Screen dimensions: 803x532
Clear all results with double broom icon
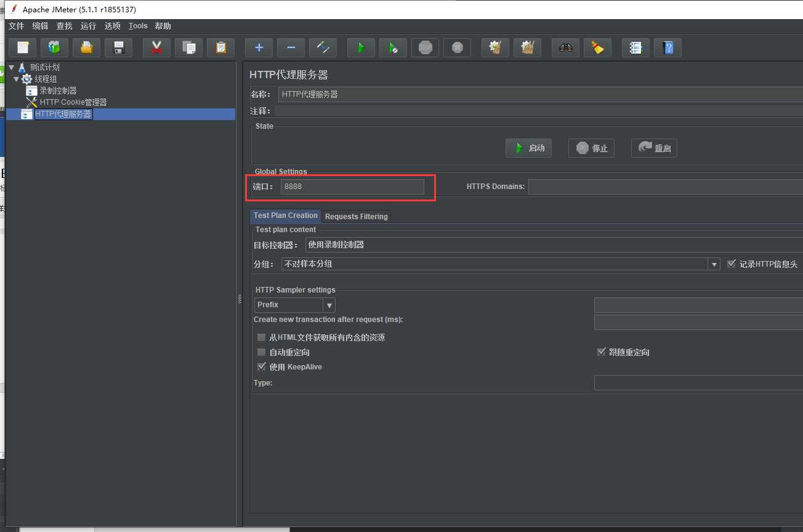tap(528, 47)
